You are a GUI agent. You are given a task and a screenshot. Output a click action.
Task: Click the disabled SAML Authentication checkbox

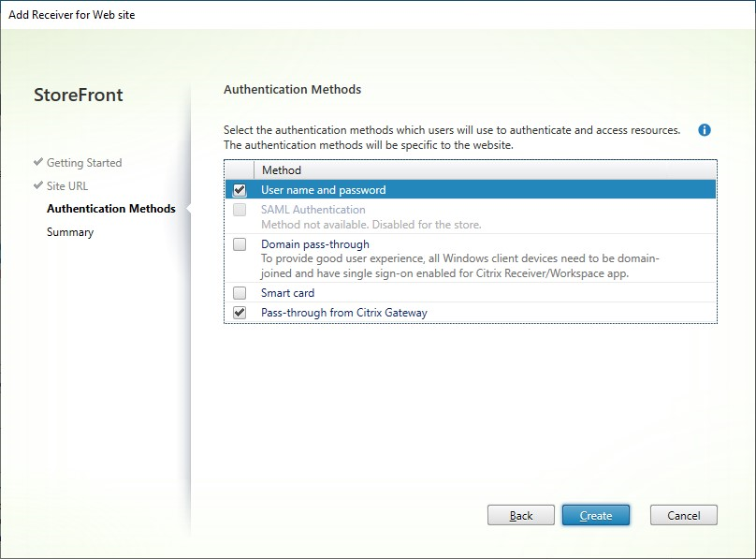pos(240,210)
